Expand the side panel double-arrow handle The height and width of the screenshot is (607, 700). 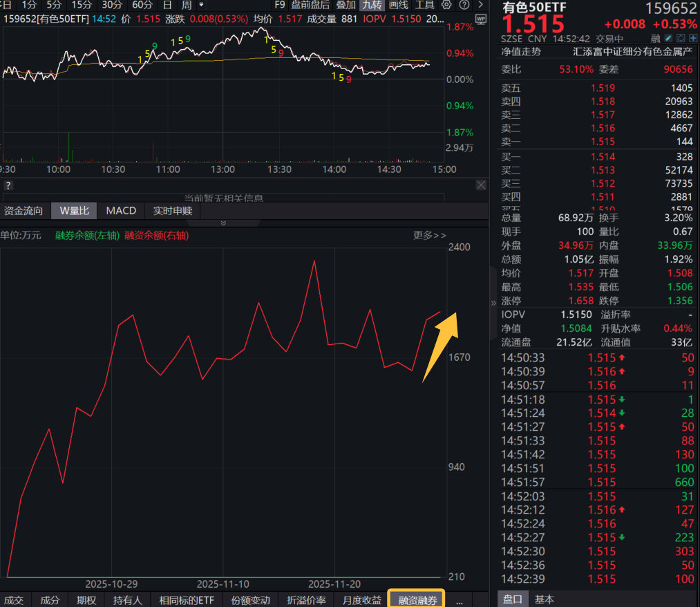493,303
